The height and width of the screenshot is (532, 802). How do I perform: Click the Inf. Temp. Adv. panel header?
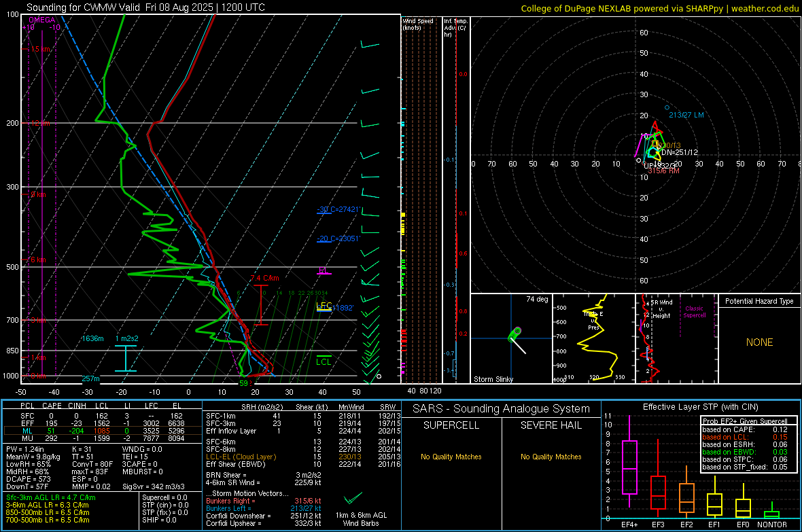tap(455, 28)
